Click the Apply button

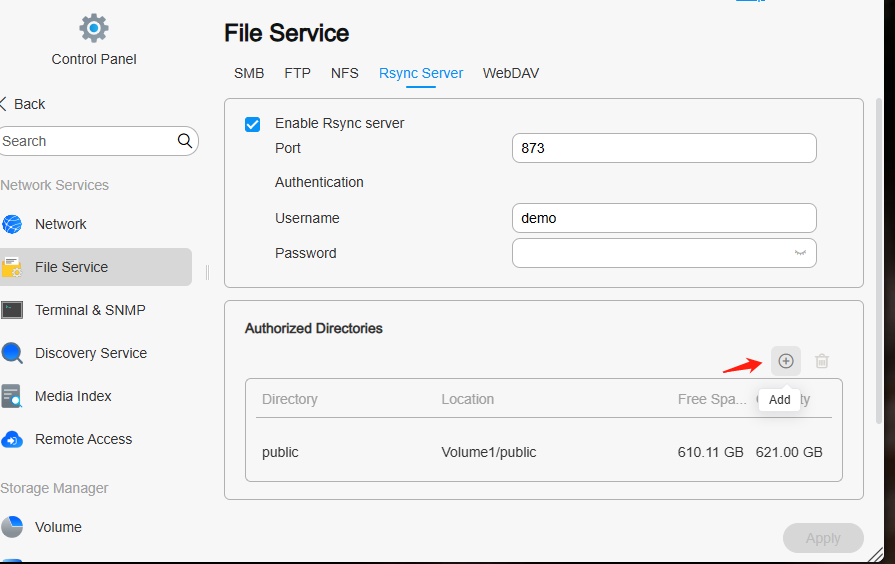823,538
